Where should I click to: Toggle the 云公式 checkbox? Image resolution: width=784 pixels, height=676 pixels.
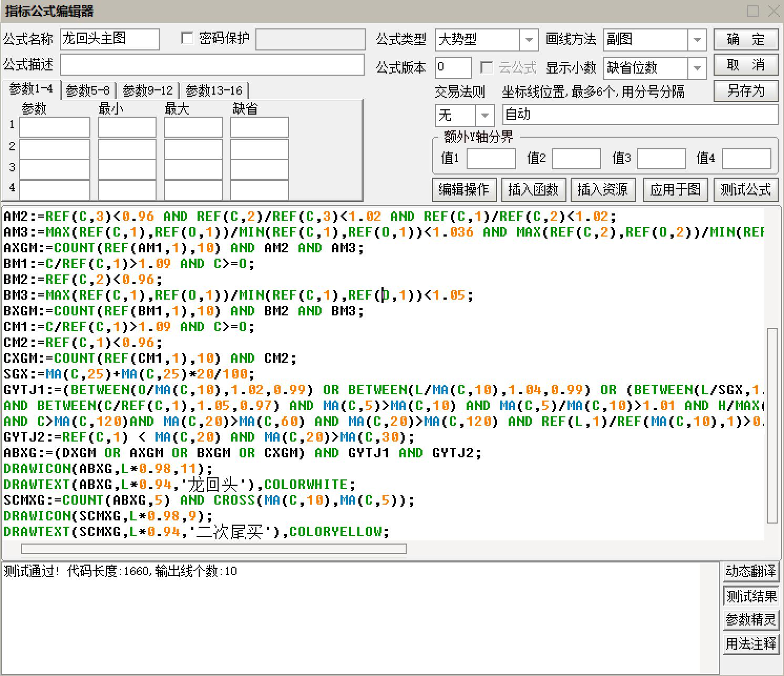(x=487, y=67)
